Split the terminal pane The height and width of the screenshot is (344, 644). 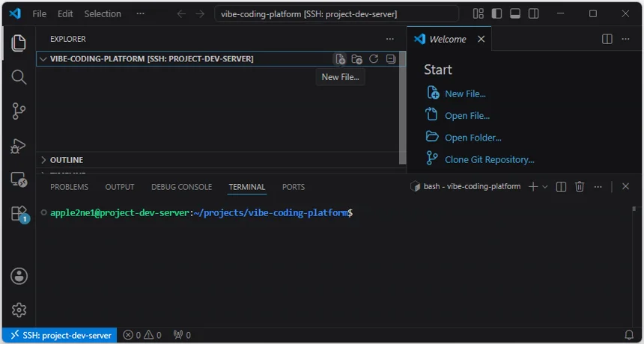point(561,187)
